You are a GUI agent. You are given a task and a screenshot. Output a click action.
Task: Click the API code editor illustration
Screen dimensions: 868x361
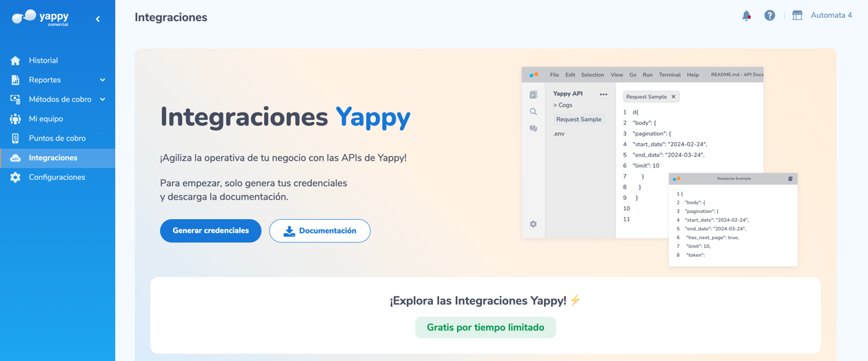click(x=642, y=153)
